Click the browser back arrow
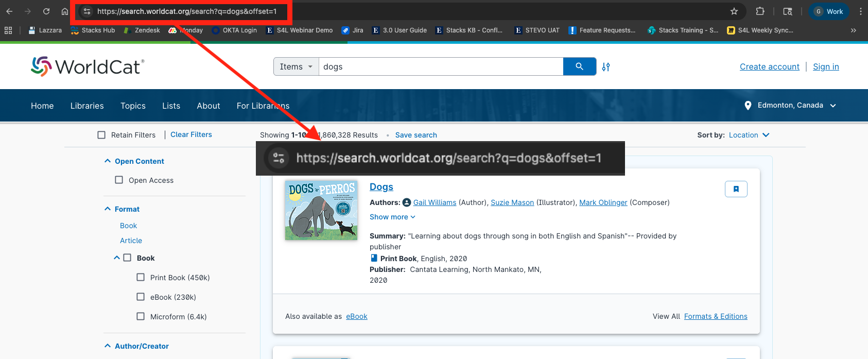Image resolution: width=868 pixels, height=359 pixels. (9, 11)
